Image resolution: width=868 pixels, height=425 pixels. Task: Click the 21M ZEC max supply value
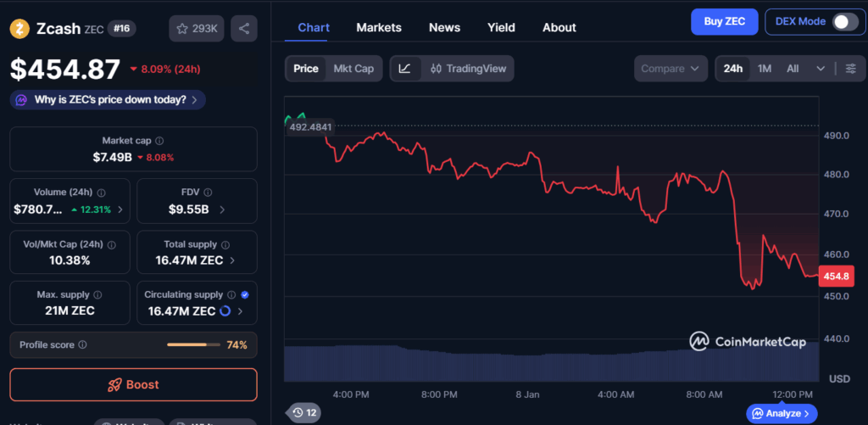[x=70, y=310]
